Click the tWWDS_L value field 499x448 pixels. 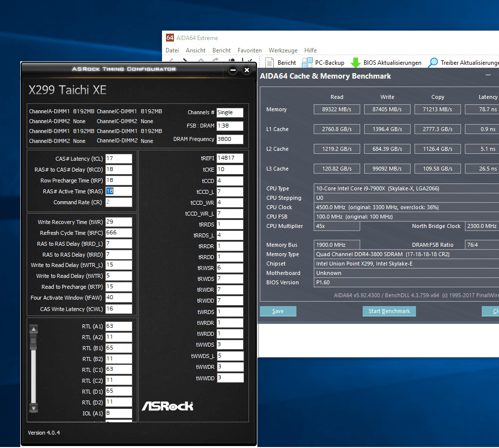point(230,356)
